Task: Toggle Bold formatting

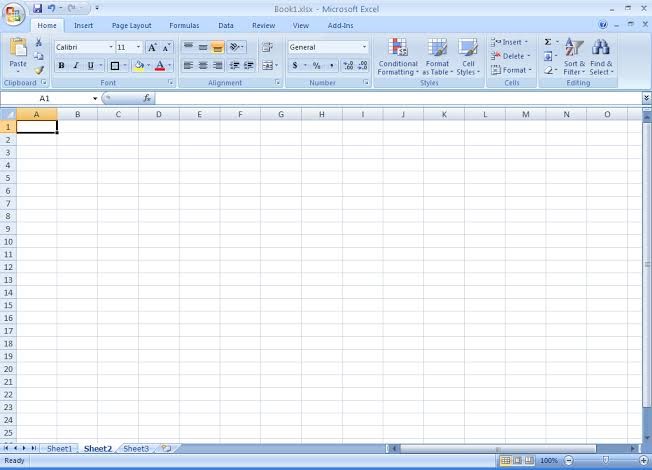Action: point(62,66)
